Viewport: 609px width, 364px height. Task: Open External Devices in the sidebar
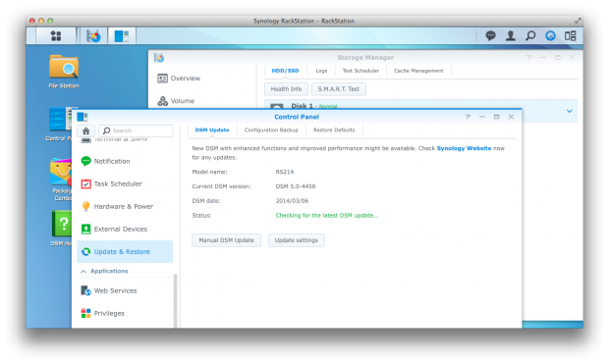(x=125, y=229)
